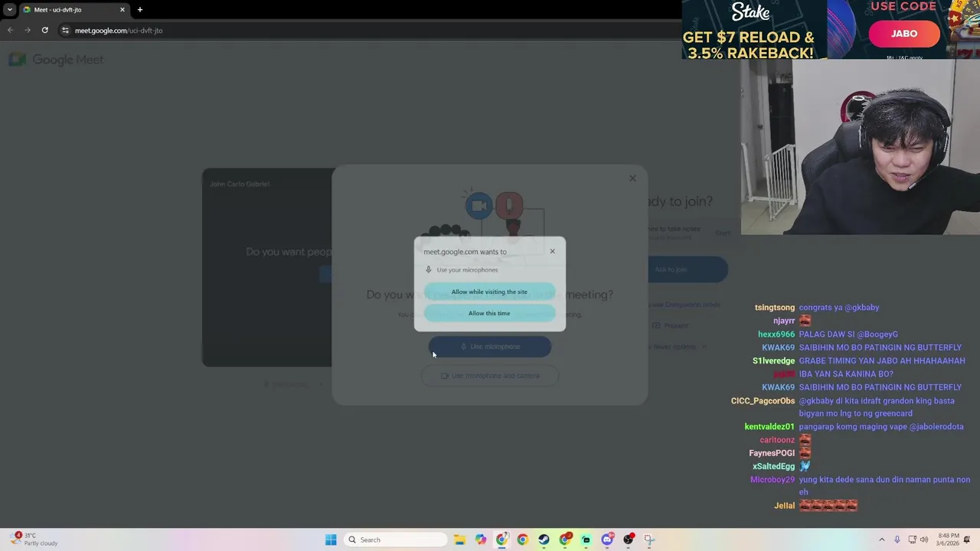The height and width of the screenshot is (551, 980).
Task: Close the Meet permissions dialog
Action: click(632, 178)
